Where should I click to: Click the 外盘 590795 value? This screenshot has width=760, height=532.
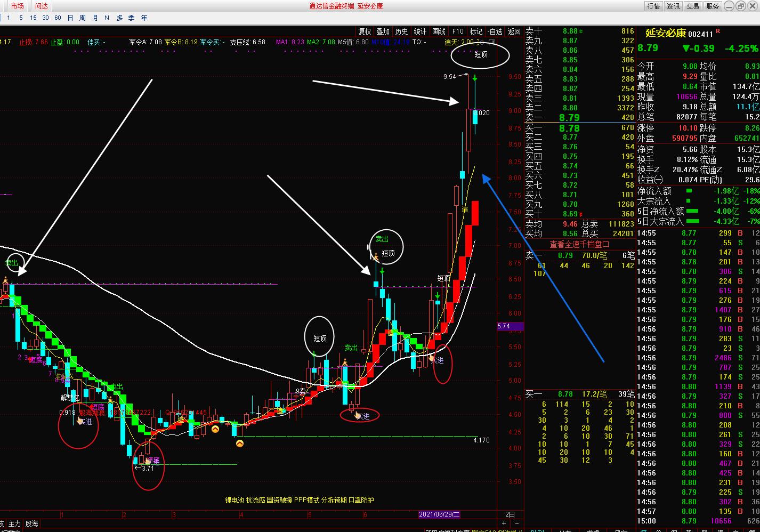point(684,138)
